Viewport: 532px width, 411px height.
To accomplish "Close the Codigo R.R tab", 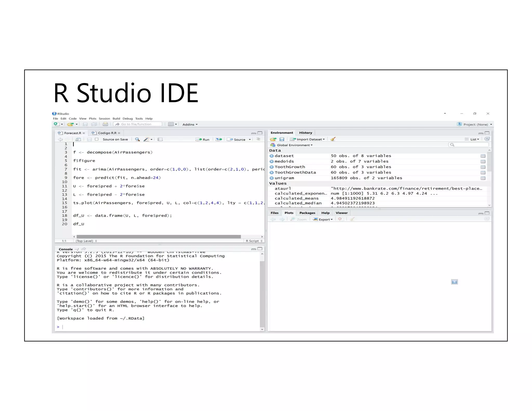I will click(119, 133).
